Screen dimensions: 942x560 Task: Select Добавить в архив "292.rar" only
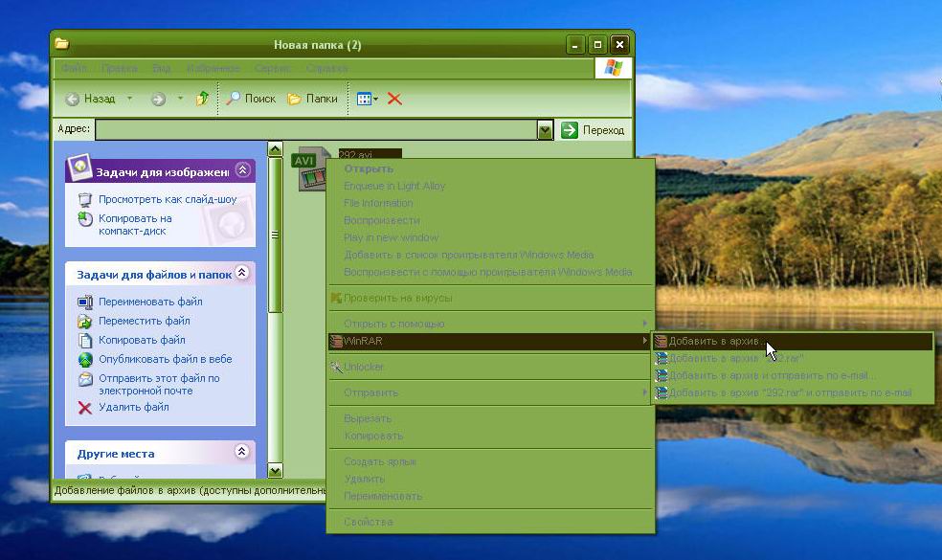pyautogui.click(x=793, y=358)
